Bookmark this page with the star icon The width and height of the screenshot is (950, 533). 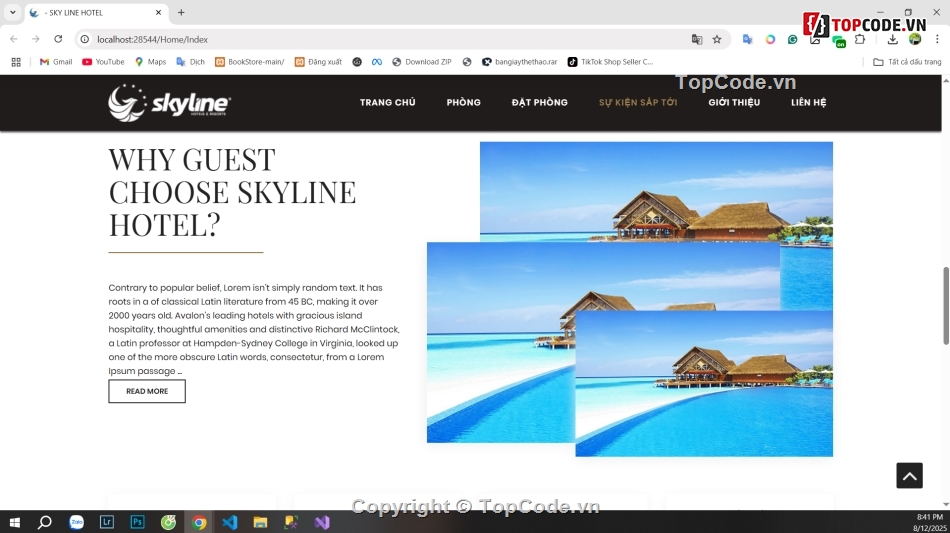[x=717, y=39]
